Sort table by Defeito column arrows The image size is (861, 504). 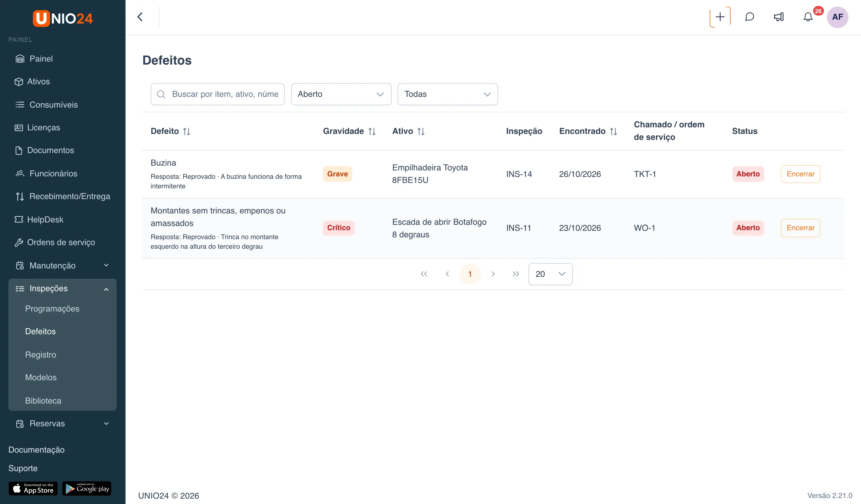tap(187, 131)
